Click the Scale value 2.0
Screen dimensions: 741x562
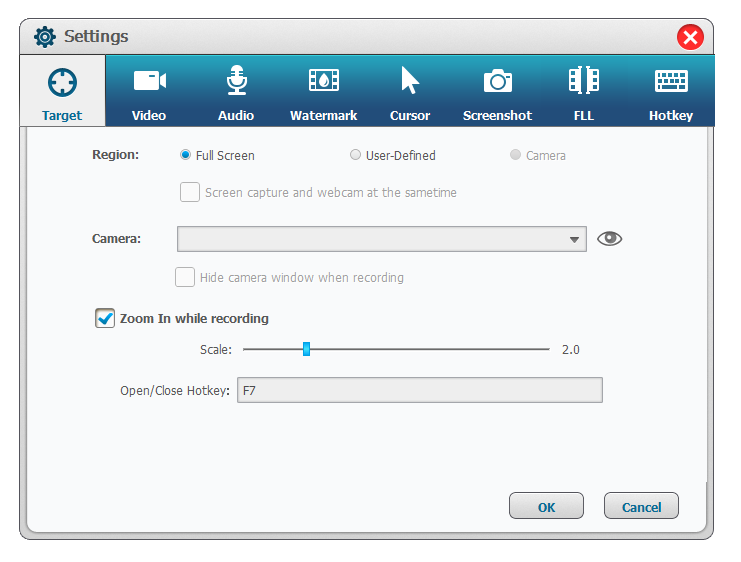pos(570,350)
